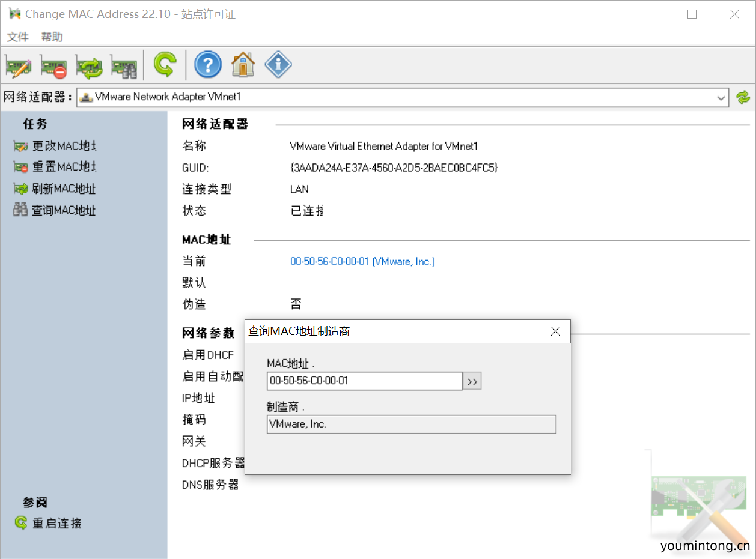Image resolution: width=756 pixels, height=559 pixels.
Task: Select the 刷新MAC地址 task
Action: [55, 189]
